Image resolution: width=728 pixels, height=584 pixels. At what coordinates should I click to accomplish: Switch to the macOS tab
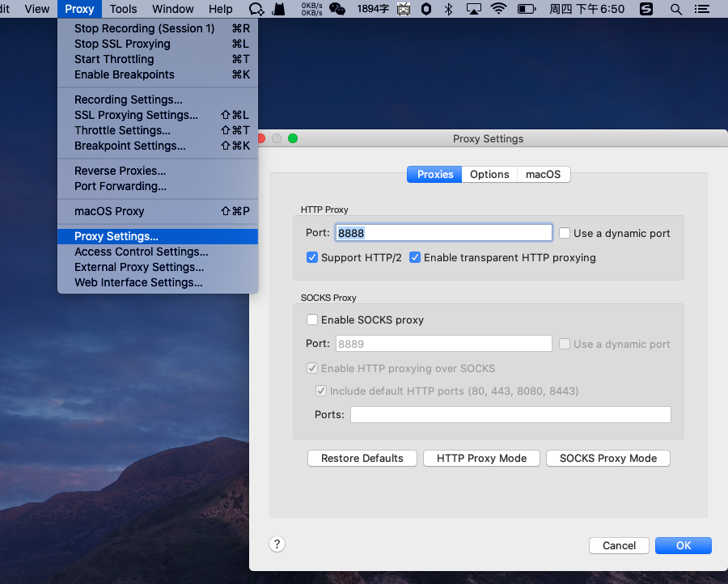tap(543, 174)
